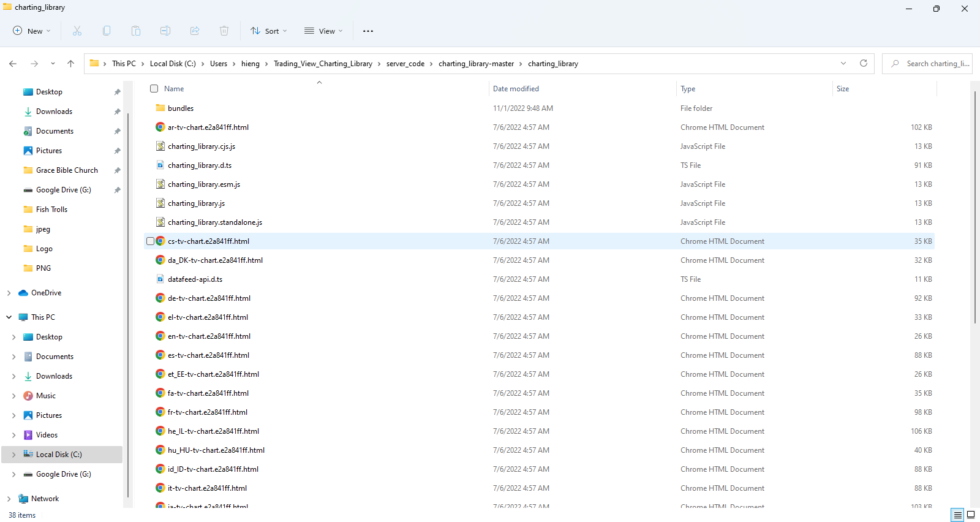Go up one folder level arrow
980x522 pixels.
[x=71, y=64]
